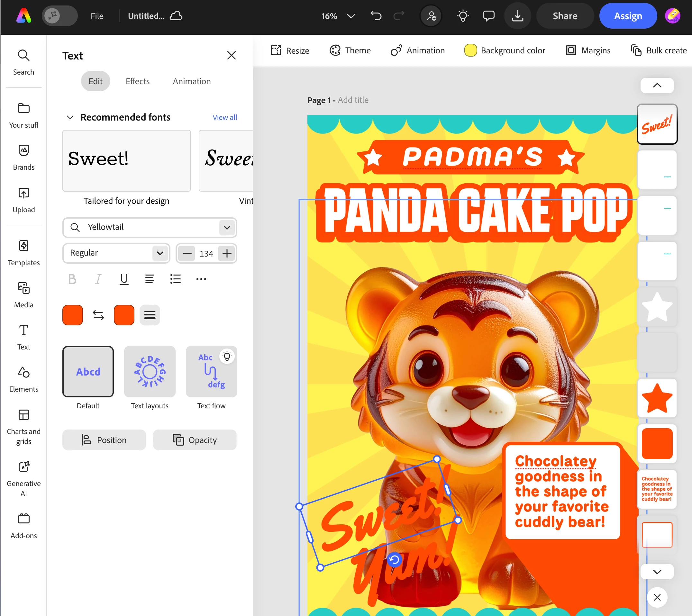Open the Yellowtail font dropdown
The width and height of the screenshot is (692, 616).
(227, 227)
